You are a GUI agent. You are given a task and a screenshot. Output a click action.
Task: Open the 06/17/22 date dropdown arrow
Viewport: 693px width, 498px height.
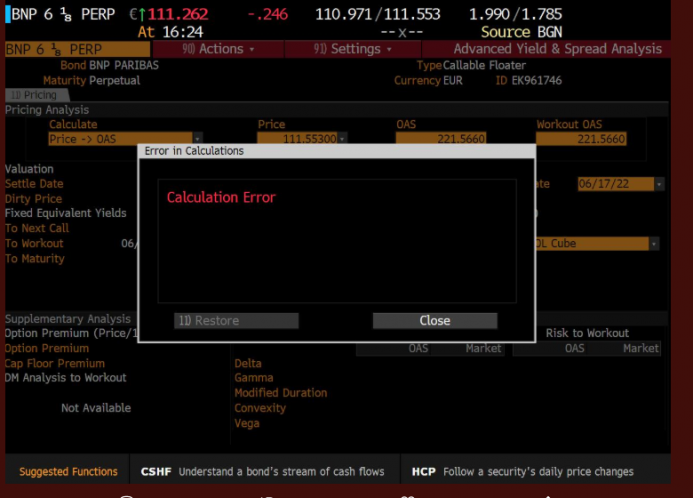point(659,184)
